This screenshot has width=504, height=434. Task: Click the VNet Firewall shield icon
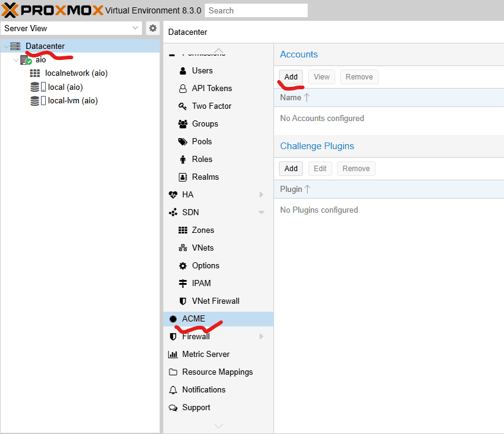pos(182,301)
